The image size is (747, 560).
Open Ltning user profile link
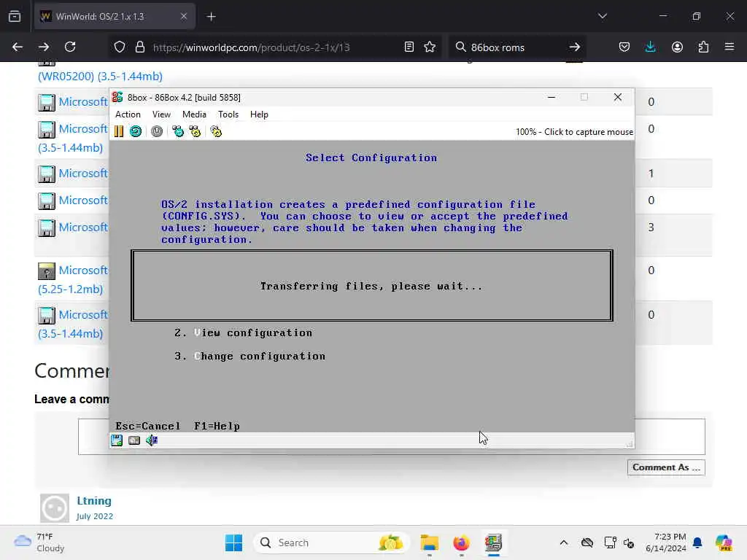(x=94, y=501)
